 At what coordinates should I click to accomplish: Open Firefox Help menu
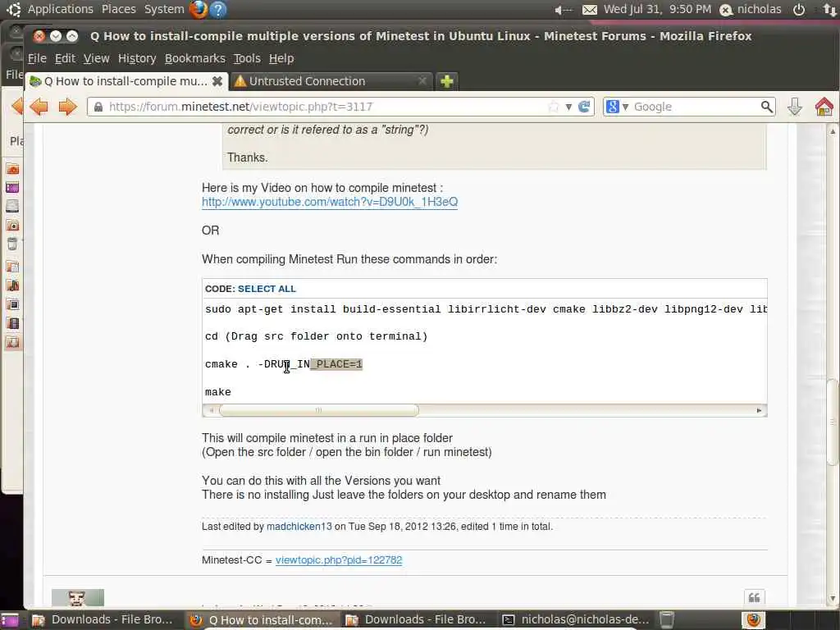(x=281, y=58)
